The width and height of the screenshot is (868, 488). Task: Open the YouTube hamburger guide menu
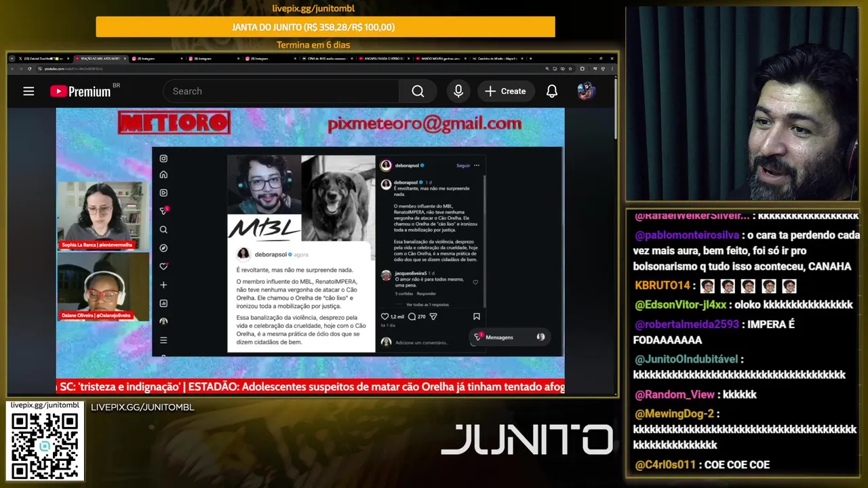click(28, 91)
